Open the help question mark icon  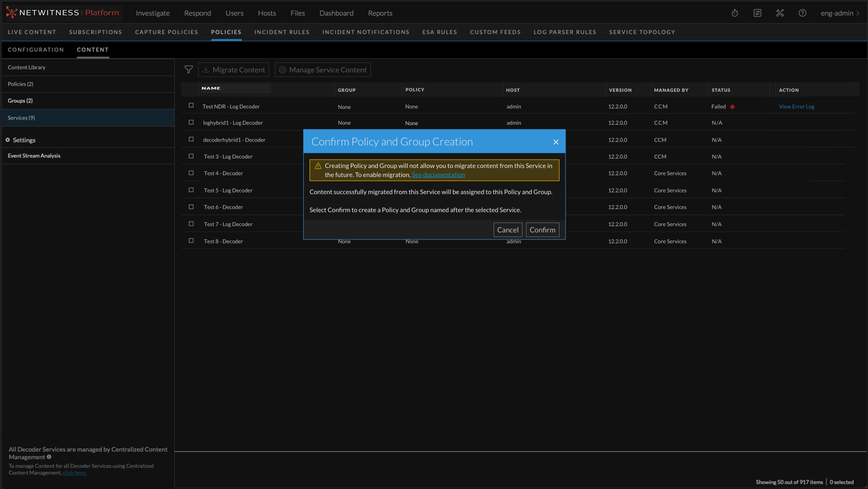point(802,13)
